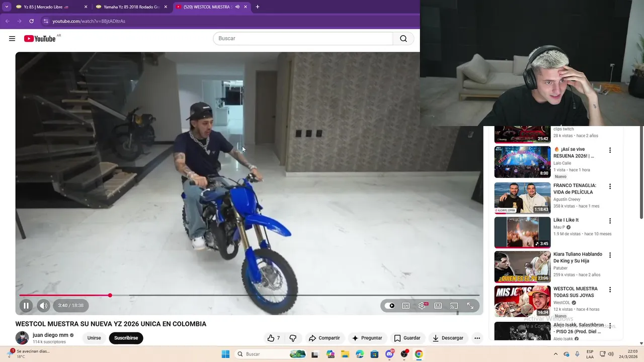Open WESTCOL MUESTRA TODAS SUS JOYAS title
644x362 pixels.
576,292
